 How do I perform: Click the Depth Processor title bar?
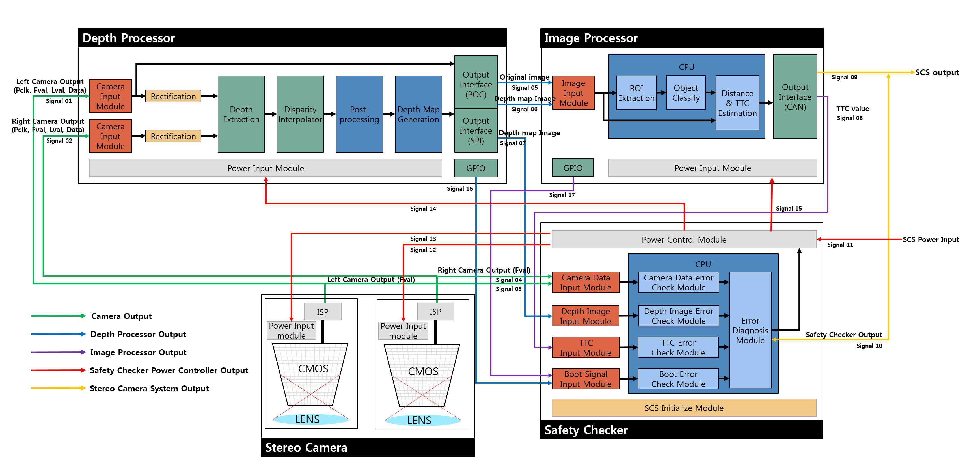point(292,38)
